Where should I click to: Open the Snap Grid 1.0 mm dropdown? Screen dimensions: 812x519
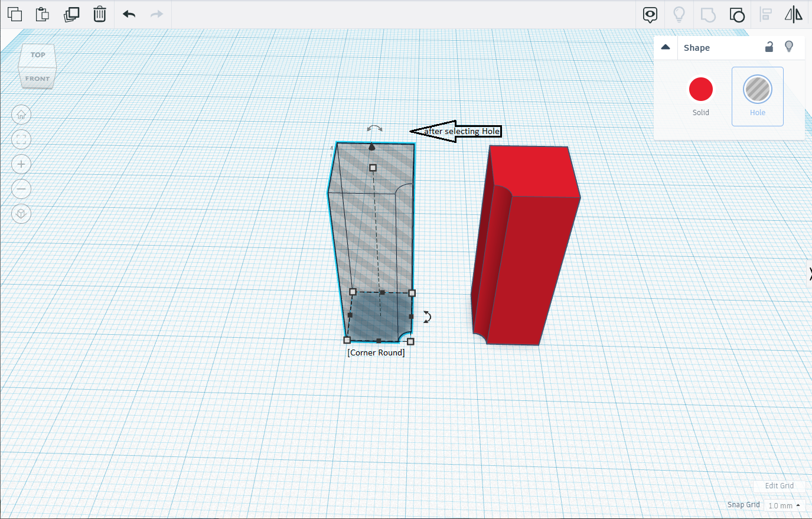click(x=784, y=505)
